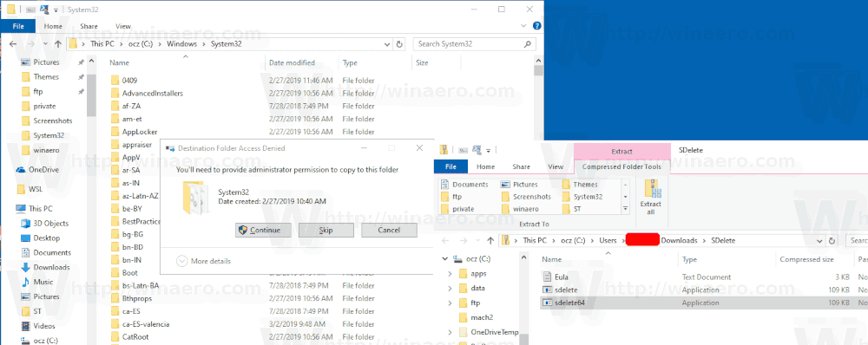The height and width of the screenshot is (345, 868).
Task: Open Home tab in System32 window
Action: pyautogui.click(x=53, y=26)
